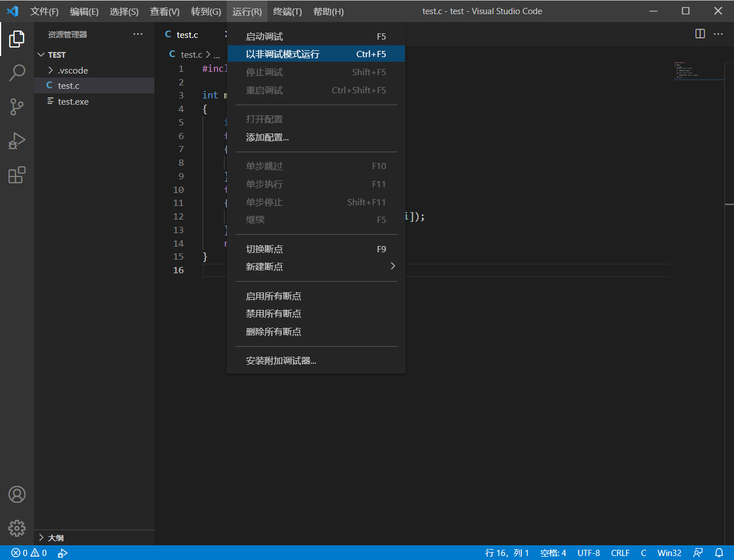
Task: Click the breadcrumb ellipsis segment
Action: [x=217, y=54]
